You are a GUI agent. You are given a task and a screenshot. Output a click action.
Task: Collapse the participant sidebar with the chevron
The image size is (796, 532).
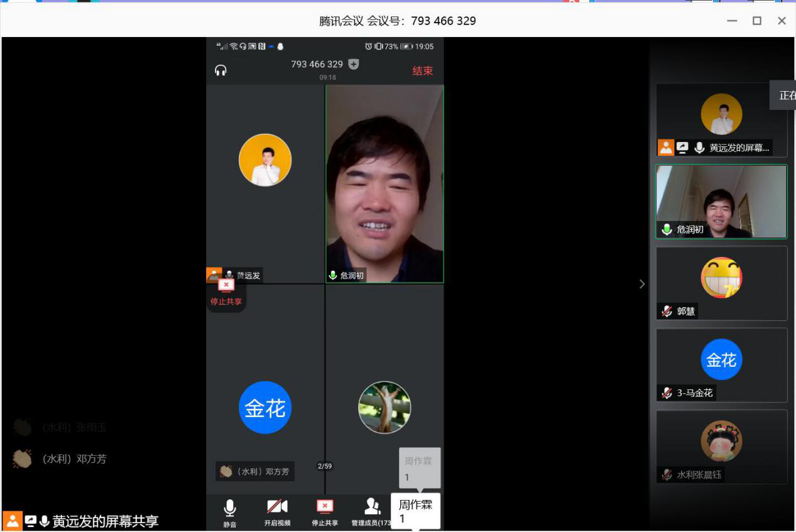click(x=641, y=284)
